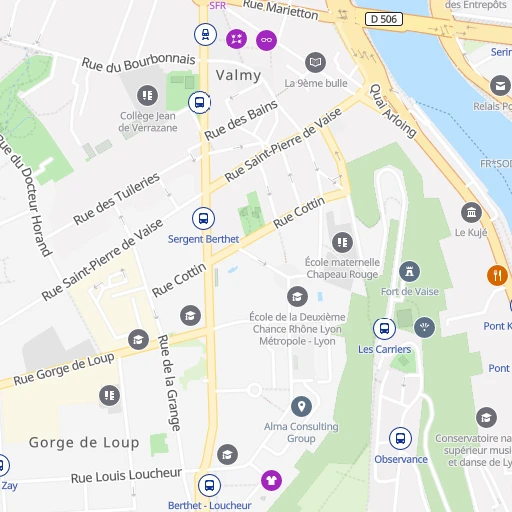Click the Sergent Berthet bus stop icon

[203, 219]
